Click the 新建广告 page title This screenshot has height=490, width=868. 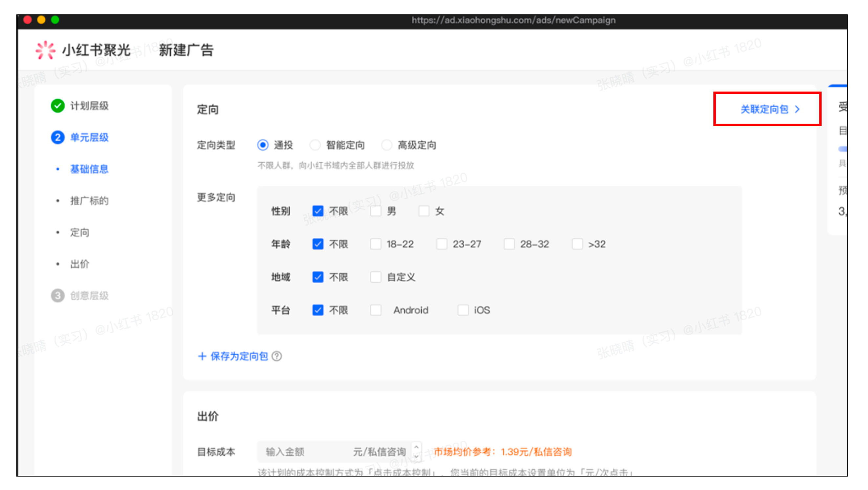click(x=186, y=50)
